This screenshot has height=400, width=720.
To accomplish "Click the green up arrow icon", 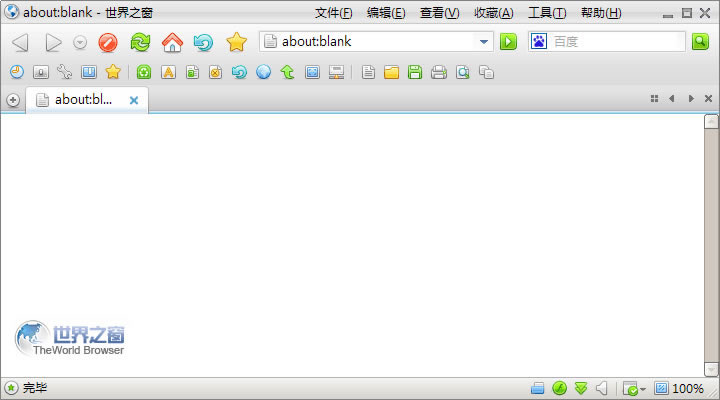I will click(x=287, y=72).
